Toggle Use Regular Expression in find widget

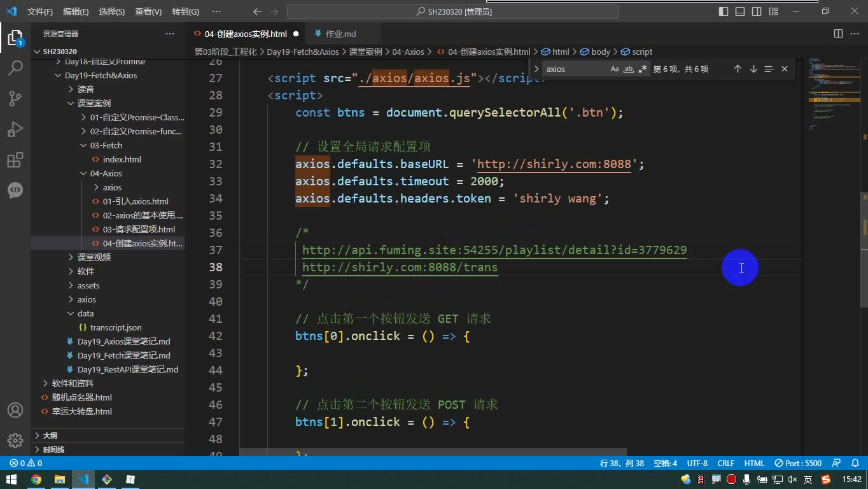tap(643, 69)
